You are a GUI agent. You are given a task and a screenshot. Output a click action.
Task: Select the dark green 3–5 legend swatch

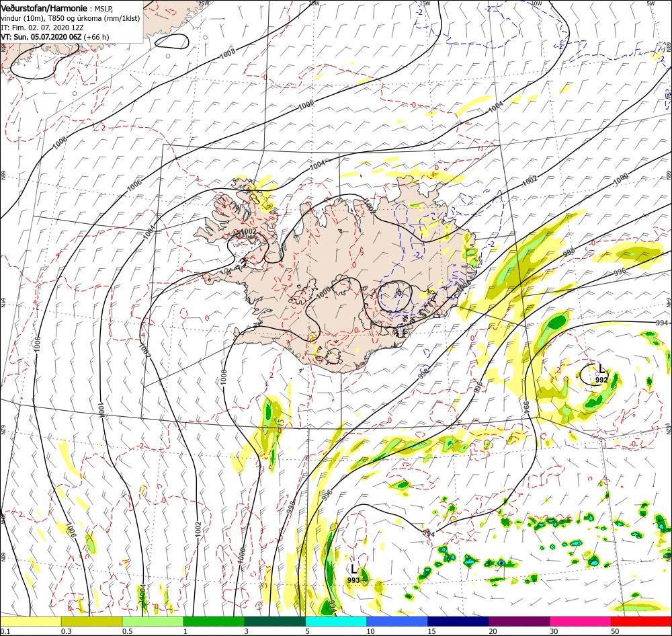[x=275, y=621]
